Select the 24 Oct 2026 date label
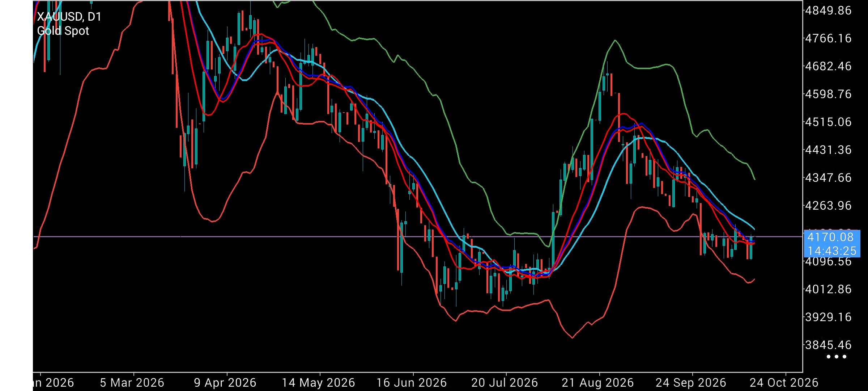868x391 pixels. 784,383
